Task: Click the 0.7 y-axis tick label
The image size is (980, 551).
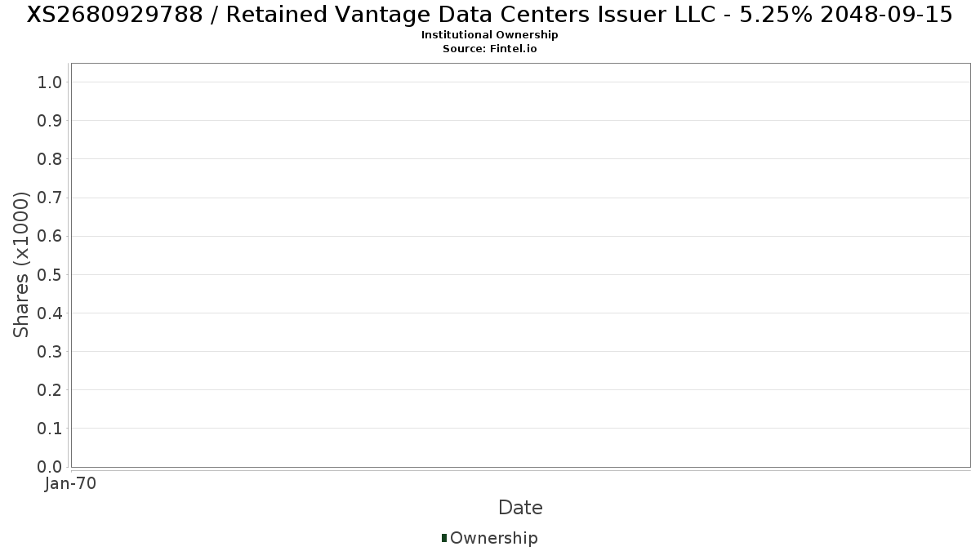Action: pyautogui.click(x=50, y=198)
